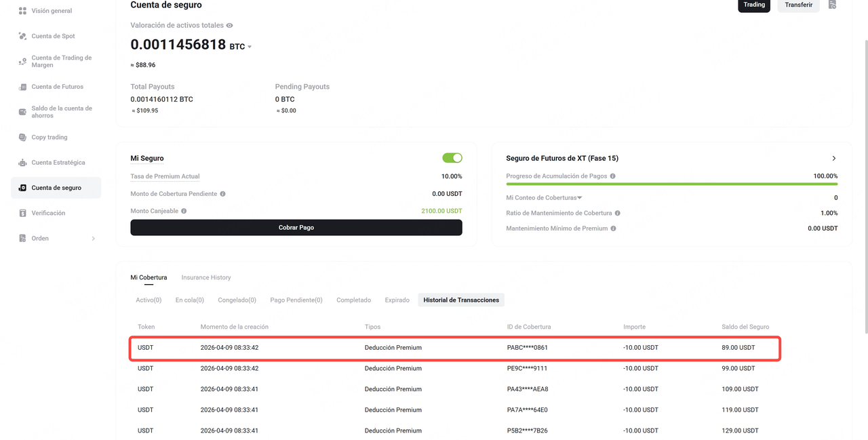868x440 pixels.
Task: Open Visión general sidebar icon
Action: (22, 11)
